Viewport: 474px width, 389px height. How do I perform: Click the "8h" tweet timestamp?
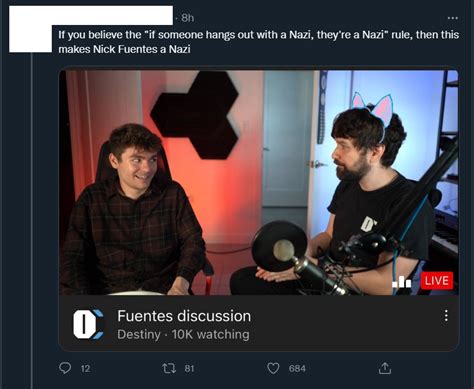click(x=188, y=18)
